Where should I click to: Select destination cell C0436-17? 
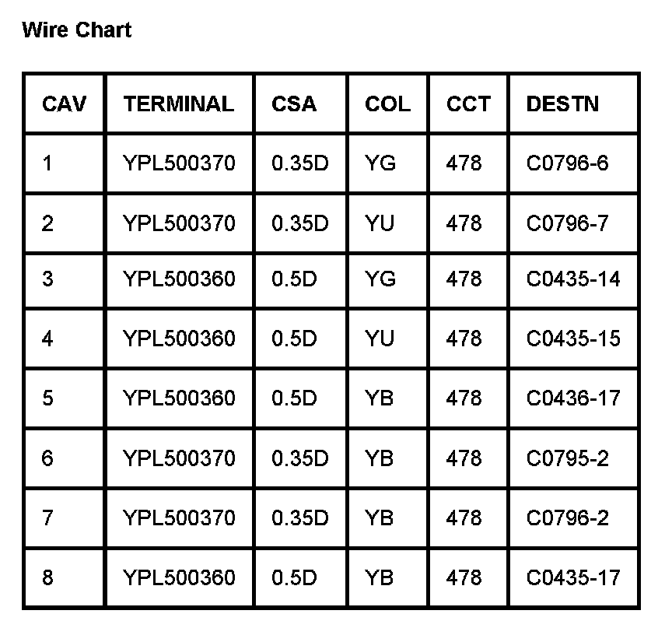click(x=573, y=398)
